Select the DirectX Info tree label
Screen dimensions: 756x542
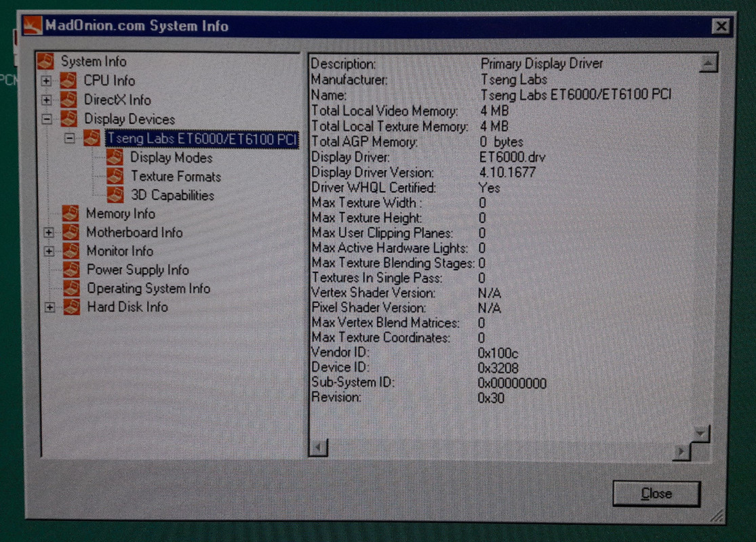pyautogui.click(x=118, y=100)
